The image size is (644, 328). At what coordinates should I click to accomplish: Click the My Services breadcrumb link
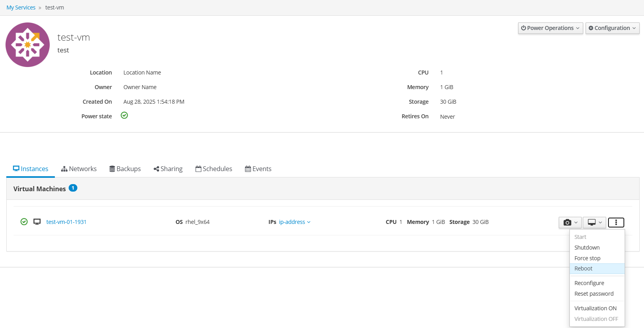click(21, 7)
